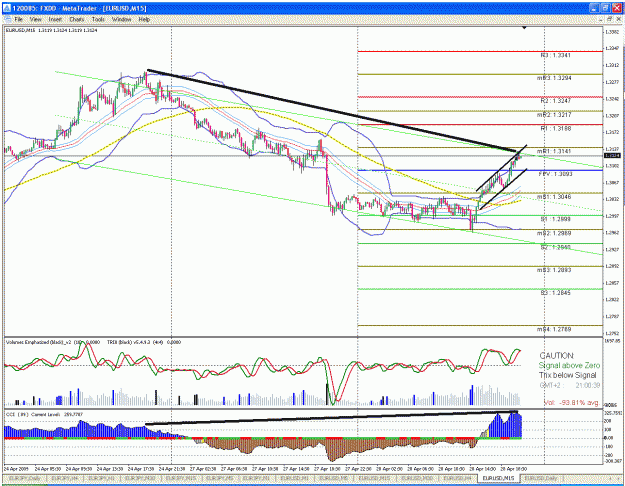This screenshot has width=625, height=486.
Task: Click the Vol -93.81% avg label
Action: 571,403
